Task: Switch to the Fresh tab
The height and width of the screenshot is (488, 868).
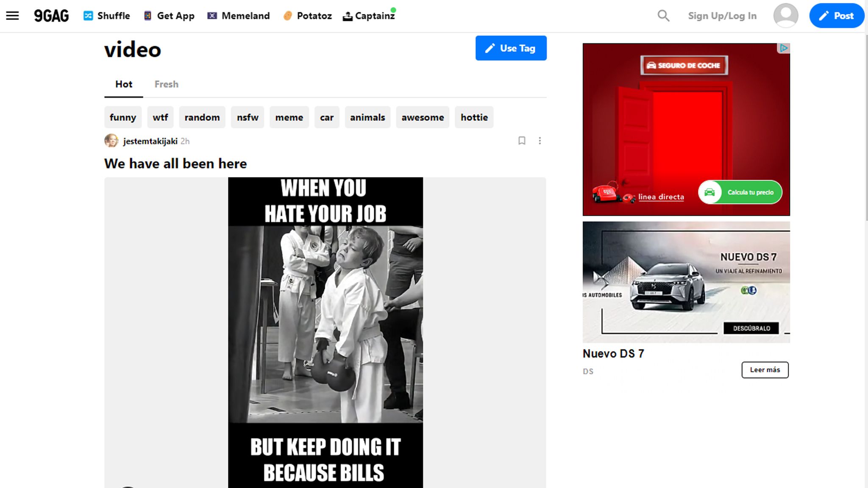Action: coord(166,84)
